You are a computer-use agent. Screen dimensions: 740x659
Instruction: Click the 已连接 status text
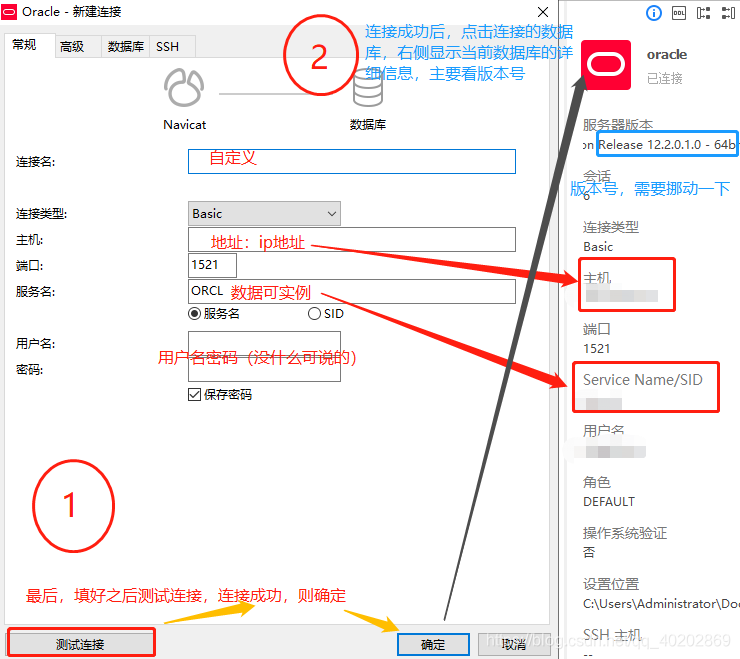664,78
